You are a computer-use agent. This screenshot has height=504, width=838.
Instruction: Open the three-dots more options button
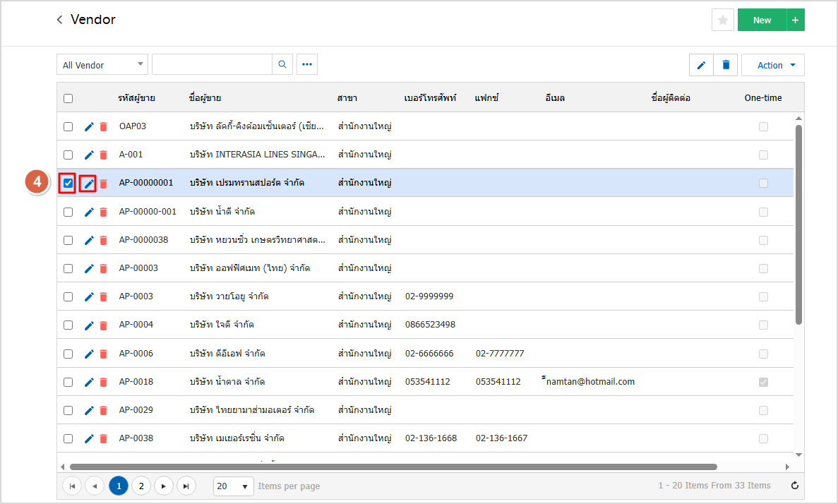tap(307, 64)
